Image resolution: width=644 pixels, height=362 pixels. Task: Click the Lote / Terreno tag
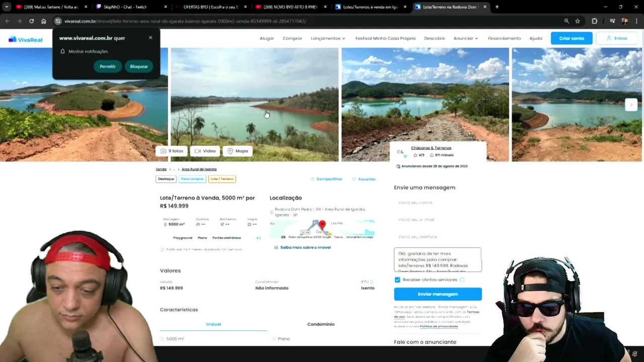222,179
